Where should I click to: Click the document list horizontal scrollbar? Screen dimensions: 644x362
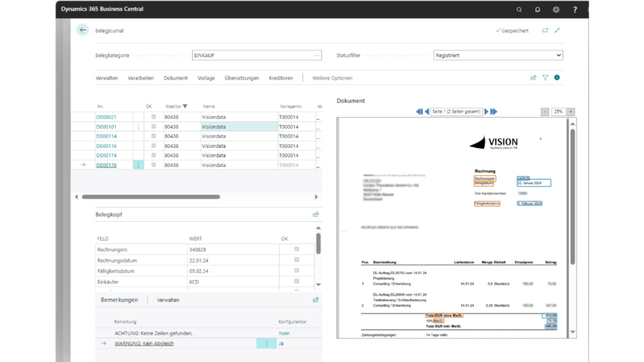[x=151, y=197]
